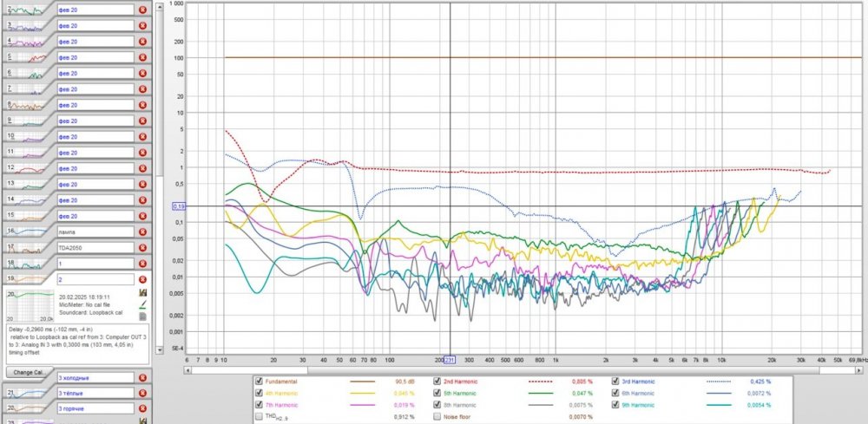868x424 pixels.
Task: Remove measurement 2 at top of list
Action: (142, 10)
